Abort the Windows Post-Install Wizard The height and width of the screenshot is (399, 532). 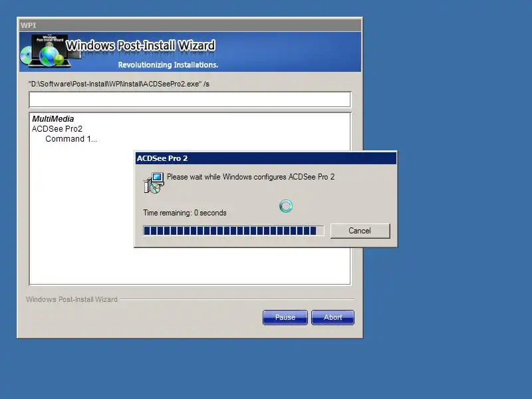pos(332,317)
